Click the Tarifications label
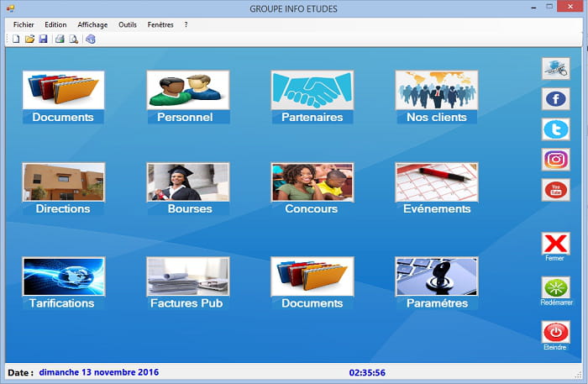588x384 pixels. click(62, 303)
